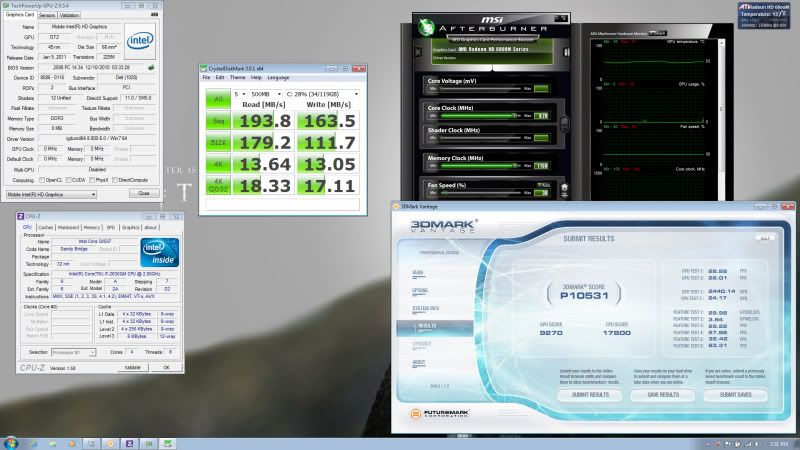Open Windows Media Player from the taskbar
Screen dimensions: 800x450
72,443
